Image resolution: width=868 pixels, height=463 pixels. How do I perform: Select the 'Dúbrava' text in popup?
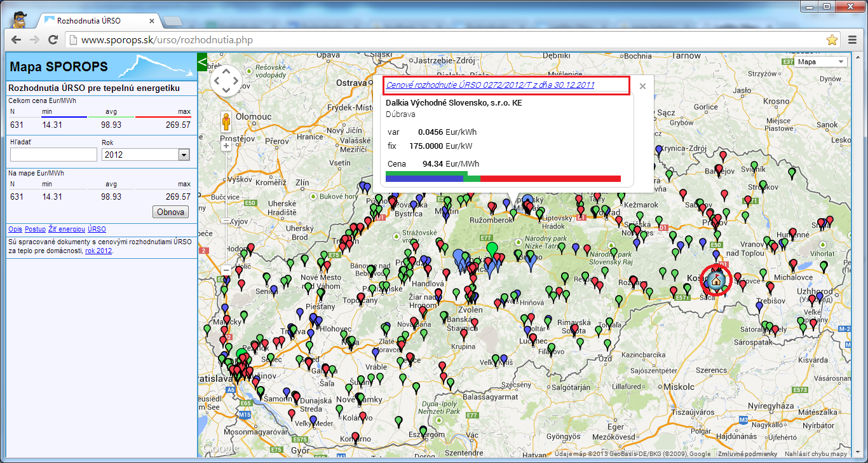[x=401, y=114]
